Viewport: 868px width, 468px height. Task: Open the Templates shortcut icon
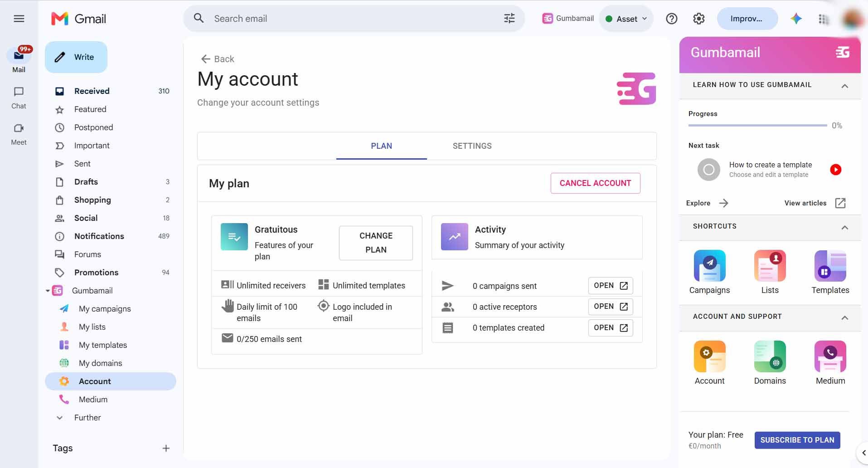(830, 266)
